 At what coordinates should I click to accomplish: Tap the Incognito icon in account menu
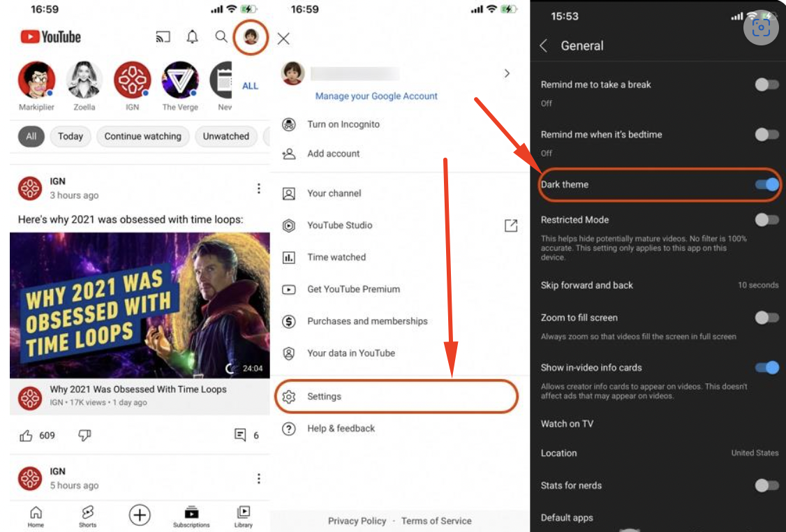[x=289, y=124]
